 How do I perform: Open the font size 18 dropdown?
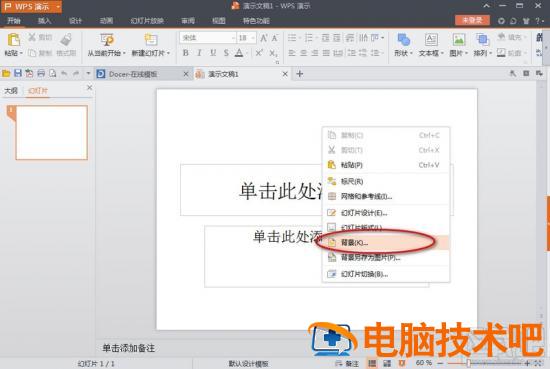(253, 38)
